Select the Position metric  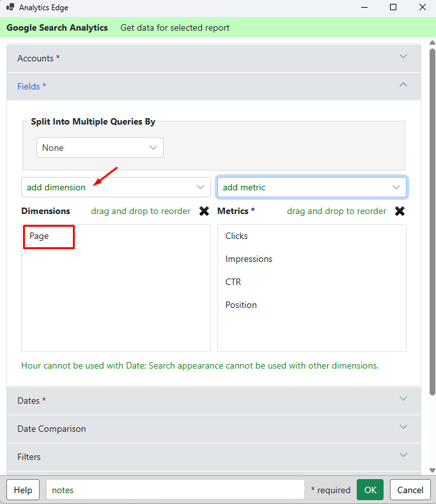click(x=241, y=305)
